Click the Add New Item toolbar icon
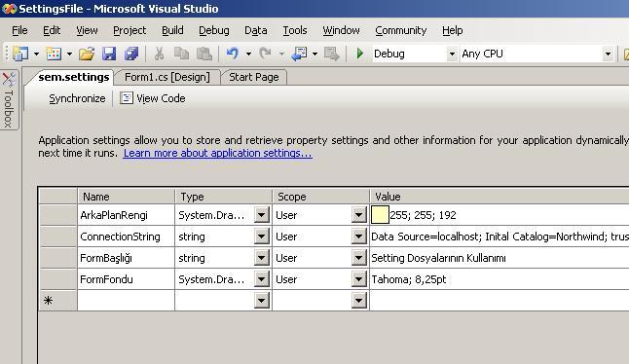629x364 pixels. (x=54, y=54)
